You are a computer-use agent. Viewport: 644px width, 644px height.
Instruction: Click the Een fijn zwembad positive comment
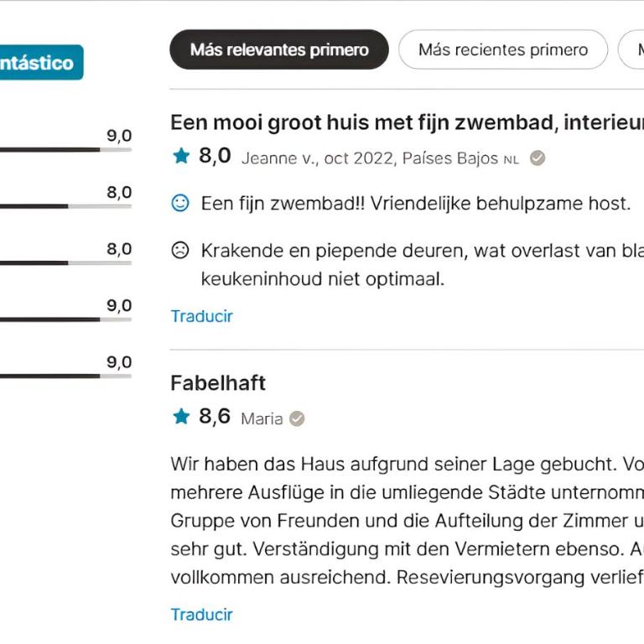[416, 203]
